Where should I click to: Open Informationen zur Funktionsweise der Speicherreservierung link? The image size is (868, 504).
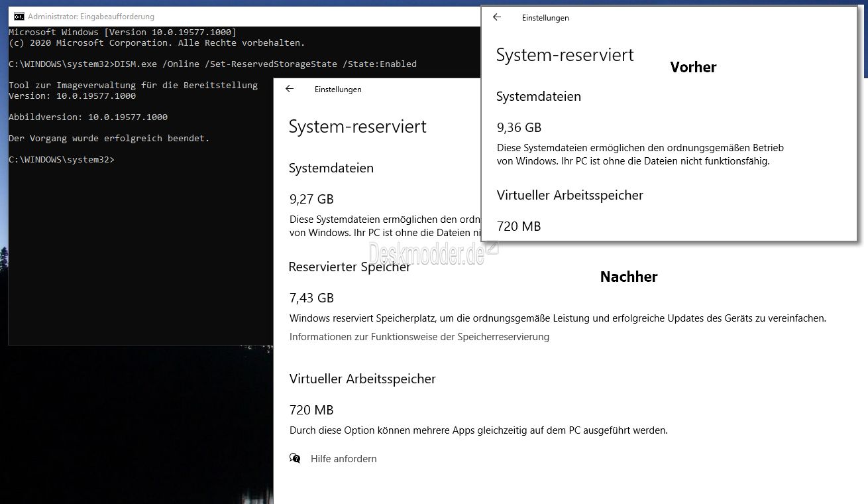419,337
